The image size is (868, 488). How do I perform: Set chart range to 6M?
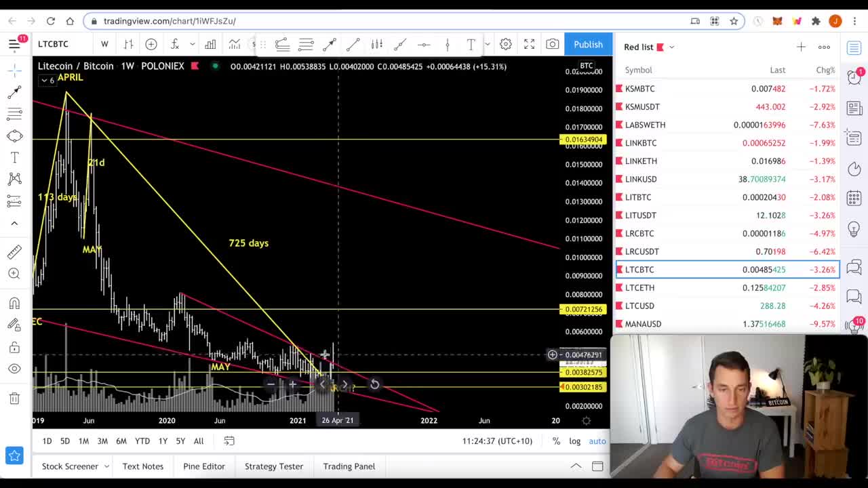tap(121, 441)
